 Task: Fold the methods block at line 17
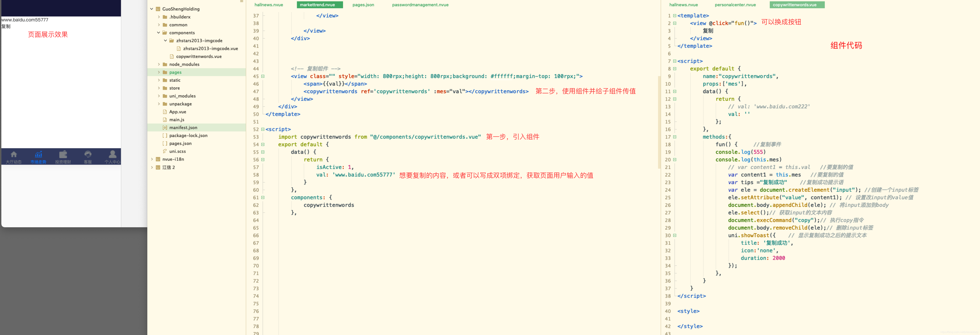pos(675,137)
